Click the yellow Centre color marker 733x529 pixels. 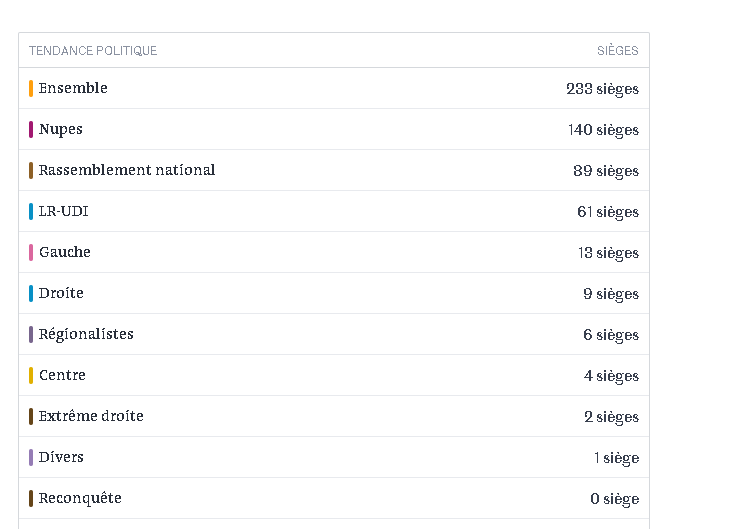click(31, 375)
